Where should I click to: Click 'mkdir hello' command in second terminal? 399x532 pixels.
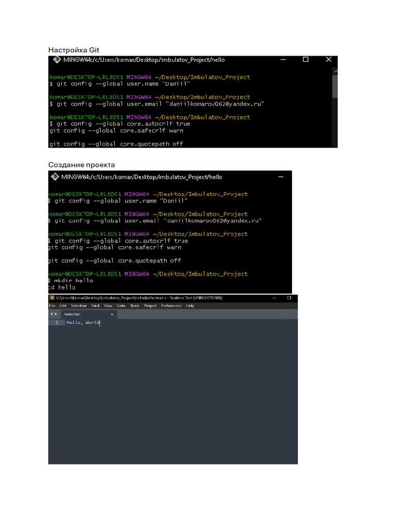pos(71,281)
